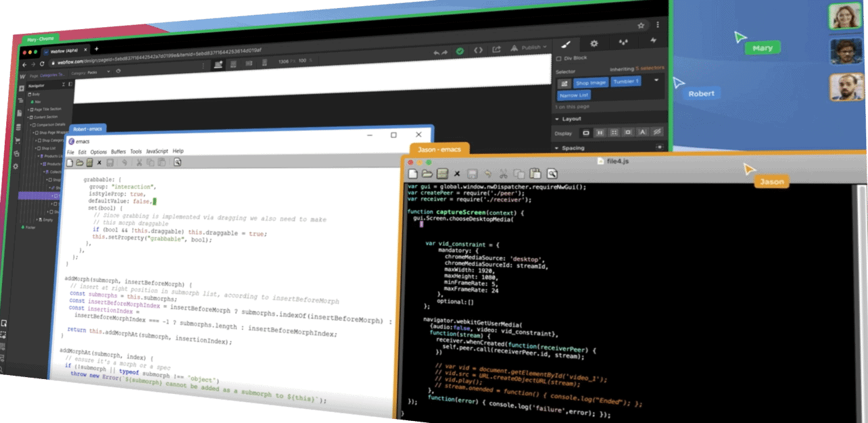Click the New File icon in Robert's emacs
The height and width of the screenshot is (423, 868).
coord(70,162)
